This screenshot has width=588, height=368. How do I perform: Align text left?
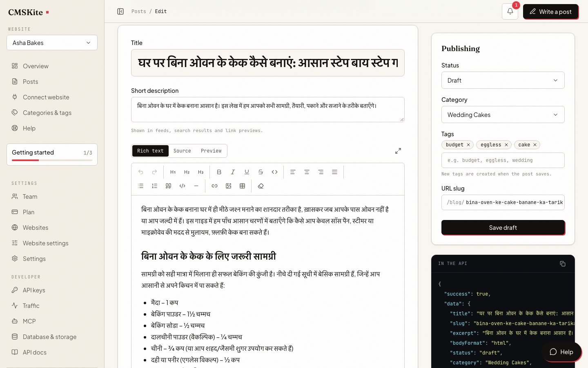293,172
